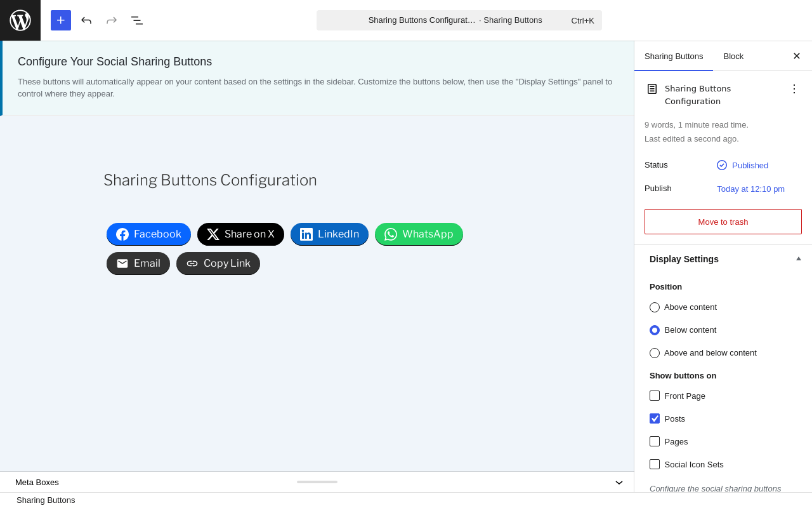812x508 pixels.
Task: Click the Meta Boxes resize handle
Action: (317, 482)
